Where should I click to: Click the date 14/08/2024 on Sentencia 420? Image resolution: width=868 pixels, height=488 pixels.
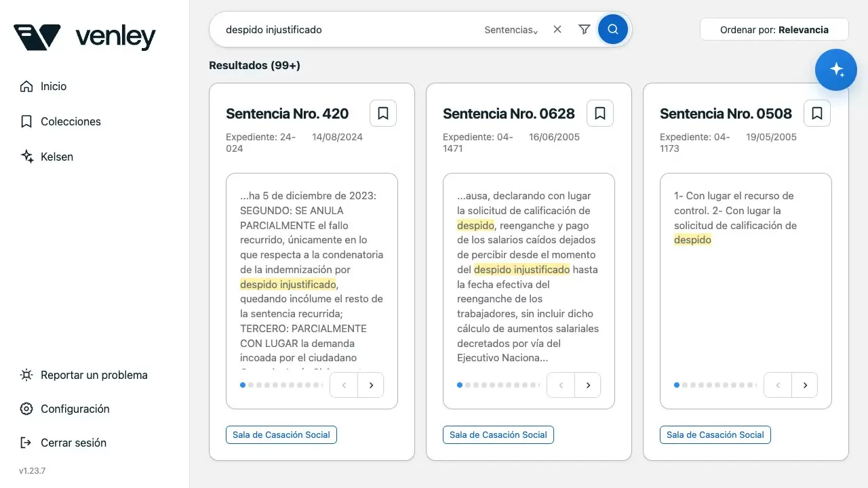click(337, 137)
